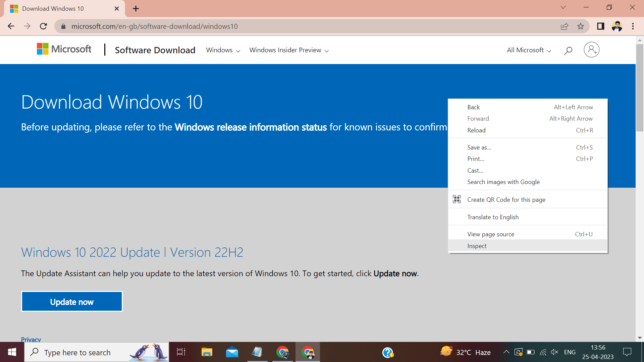Click the active Chrome window taskbar icon
The image size is (644, 362).
[x=308, y=352]
